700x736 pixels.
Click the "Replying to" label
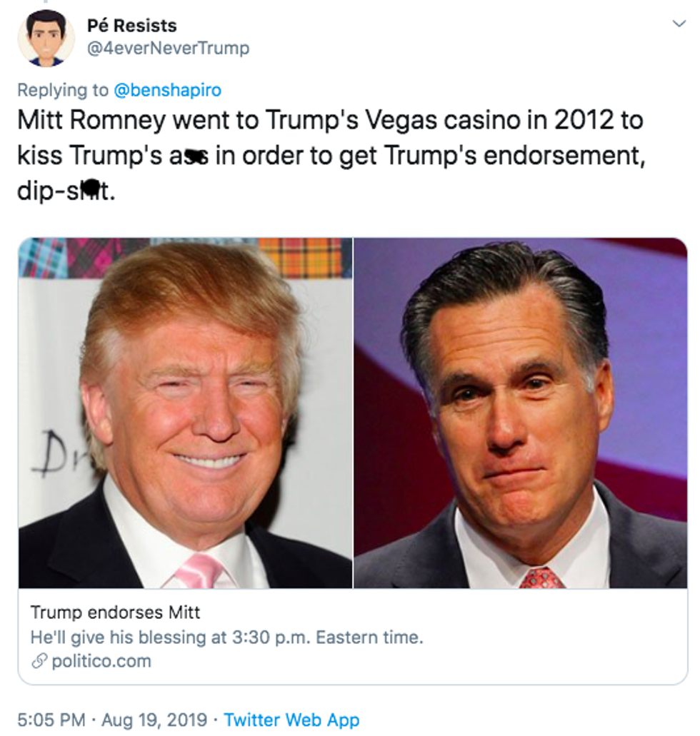coord(62,90)
